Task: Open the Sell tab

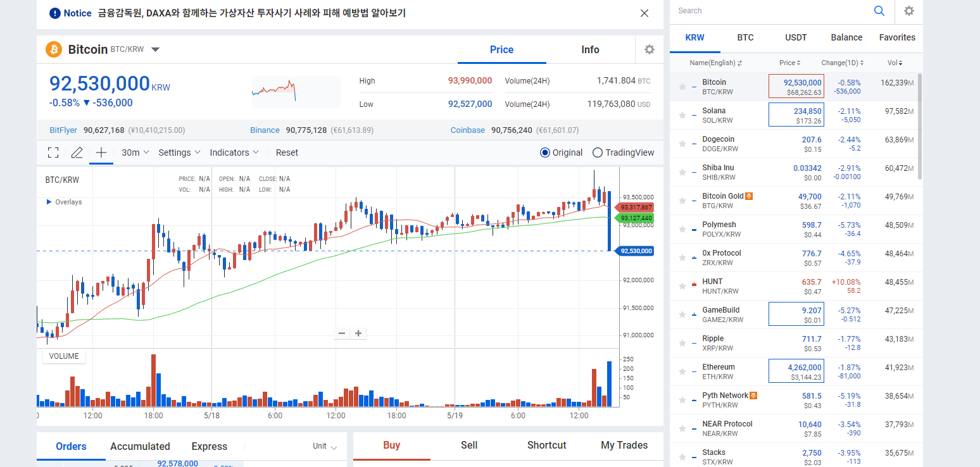Action: [469, 445]
